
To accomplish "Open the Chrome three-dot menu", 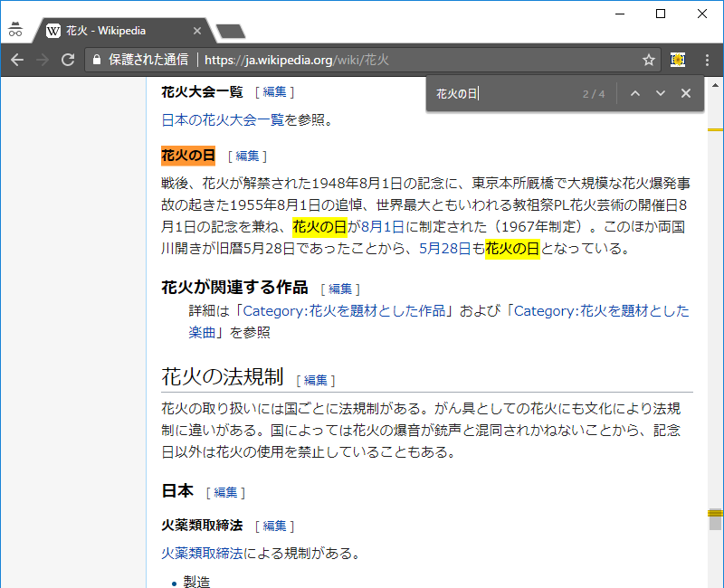I will click(x=707, y=60).
